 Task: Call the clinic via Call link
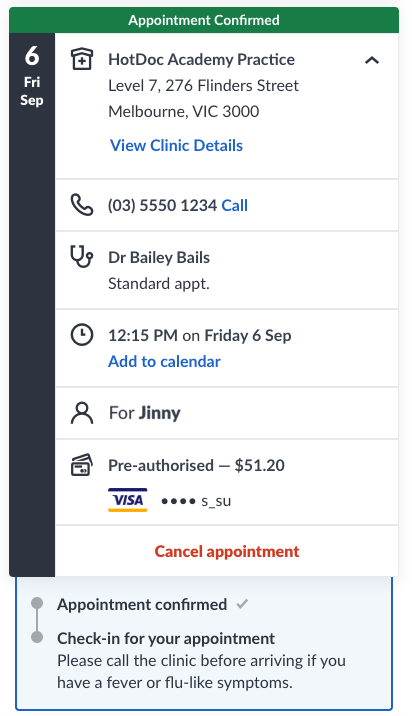pos(234,205)
